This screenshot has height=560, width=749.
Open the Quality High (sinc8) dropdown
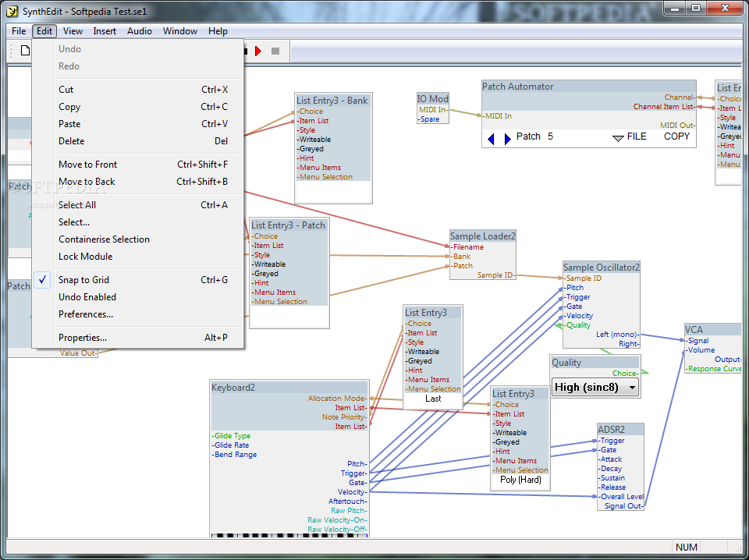coord(595,387)
